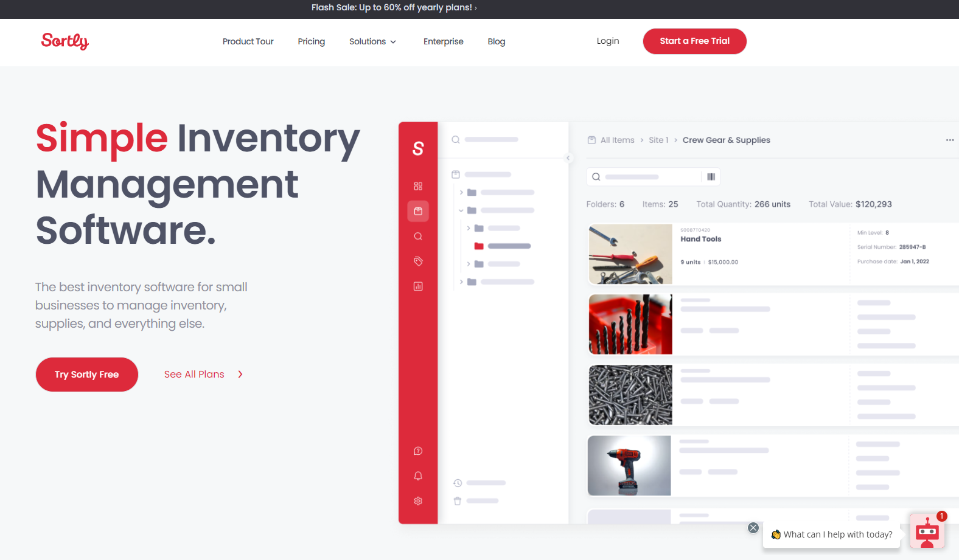Screen dimensions: 959x560
Task: Click the barcode scanner icon
Action: pos(711,177)
